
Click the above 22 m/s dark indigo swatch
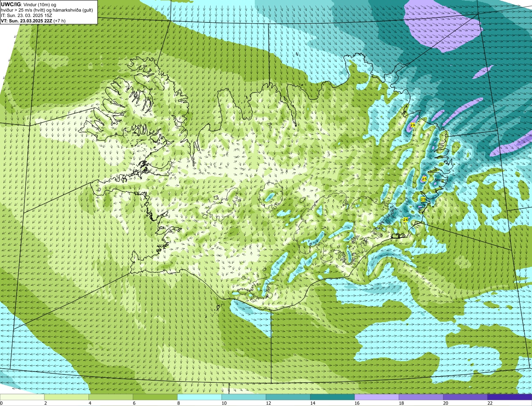coord(510,397)
